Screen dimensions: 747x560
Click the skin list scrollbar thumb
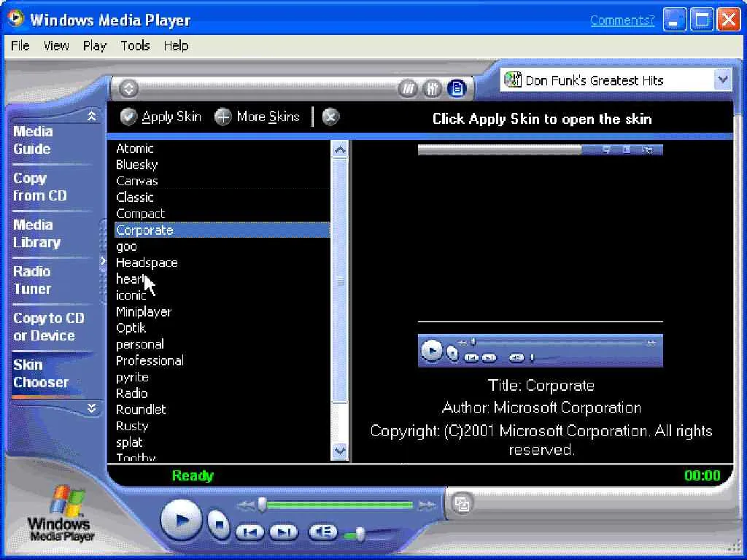[340, 281]
